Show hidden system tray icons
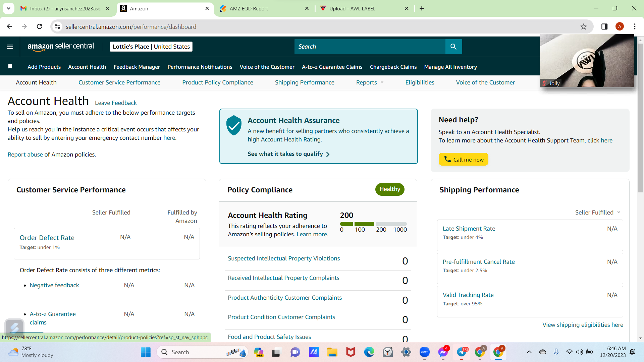The image size is (644, 362). coord(529,352)
